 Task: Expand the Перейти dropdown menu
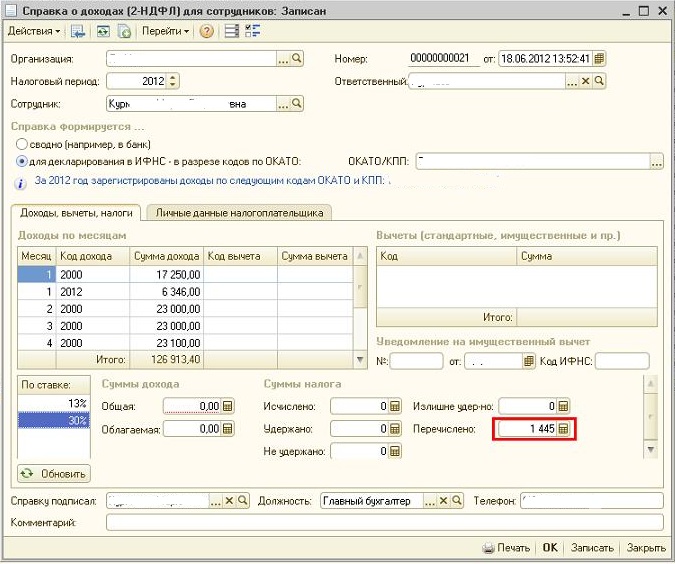point(164,31)
